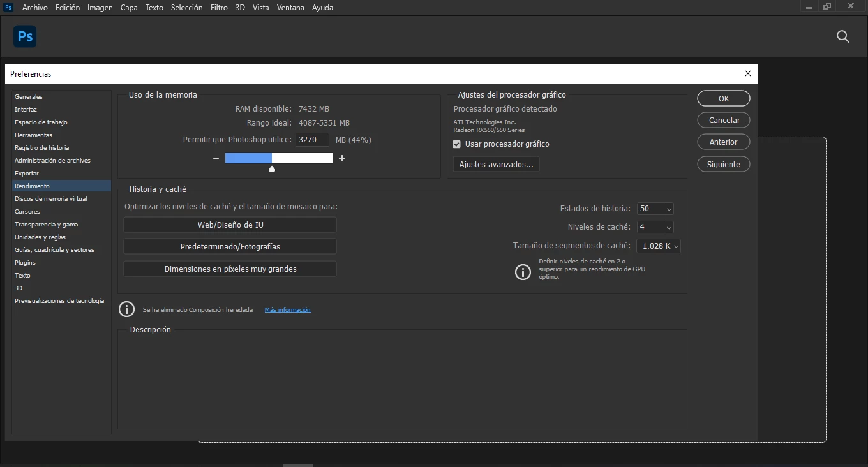Image resolution: width=868 pixels, height=467 pixels.
Task: Click info icon beside Composición heredada message
Action: pos(126,309)
